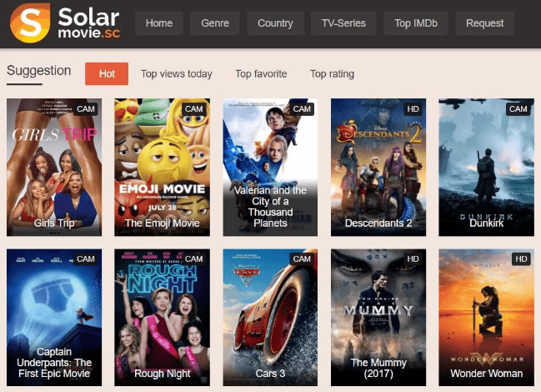Open the Dunkirk movie poster
This screenshot has width=541, height=392.
tap(487, 167)
